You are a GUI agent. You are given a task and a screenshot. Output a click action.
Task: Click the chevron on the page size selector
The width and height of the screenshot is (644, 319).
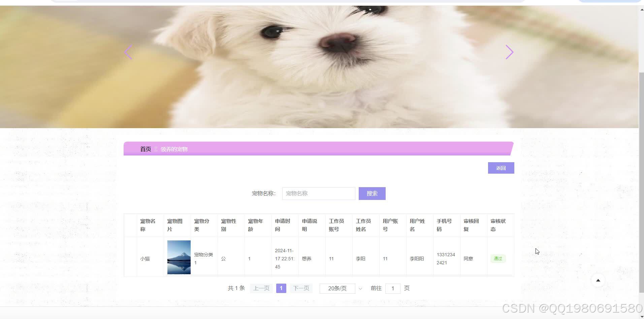360,288
